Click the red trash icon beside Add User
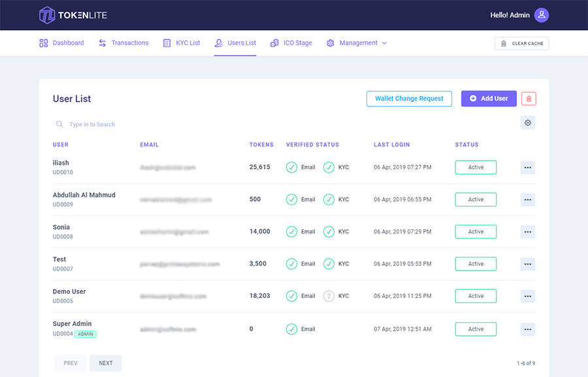Viewport: 588px width, 377px height. tap(528, 98)
